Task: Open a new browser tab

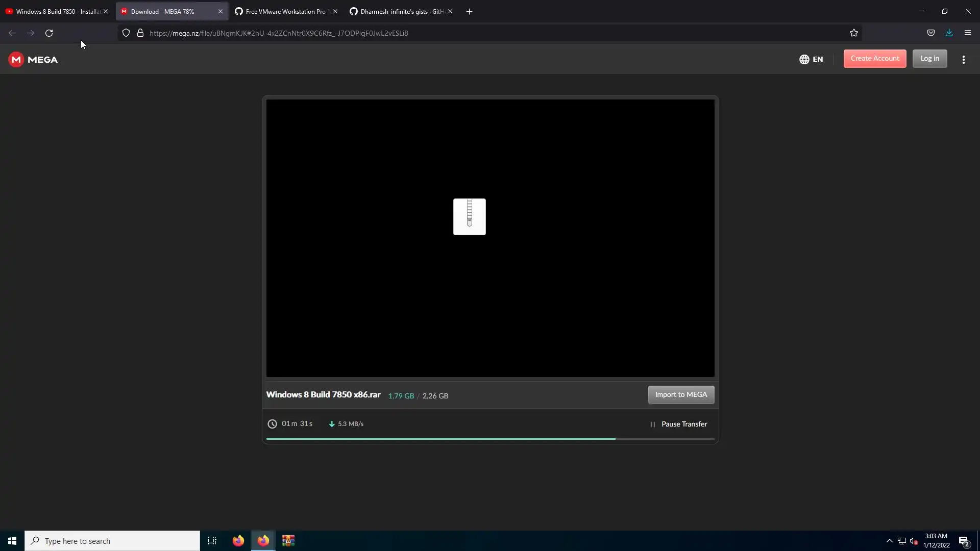Action: pos(469,12)
